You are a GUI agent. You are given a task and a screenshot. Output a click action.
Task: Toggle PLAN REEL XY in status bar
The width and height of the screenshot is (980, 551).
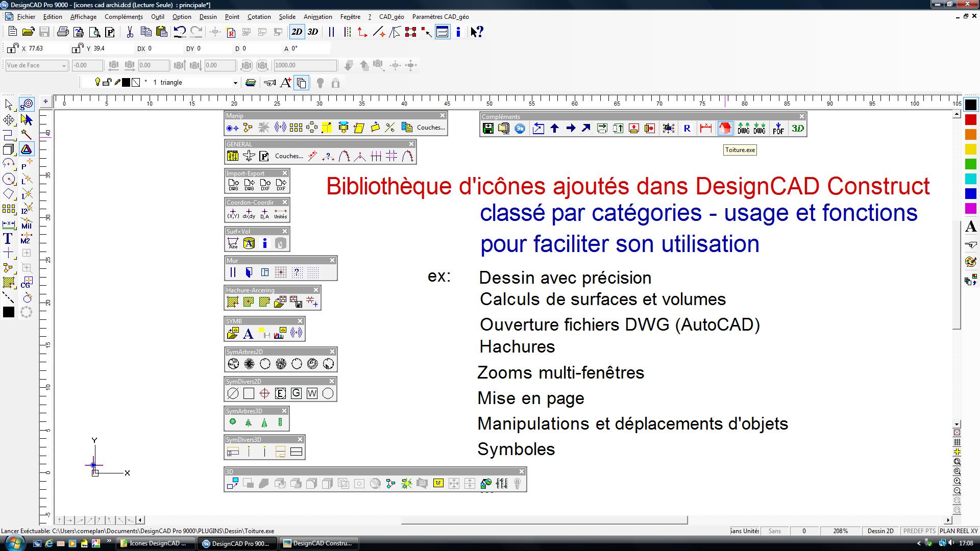(x=959, y=531)
